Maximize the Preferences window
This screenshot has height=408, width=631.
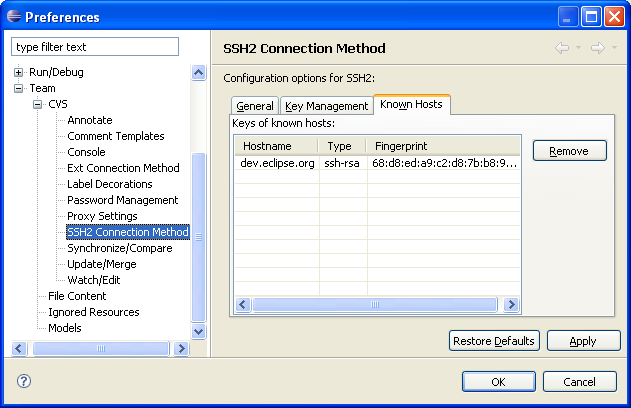[x=591, y=17]
